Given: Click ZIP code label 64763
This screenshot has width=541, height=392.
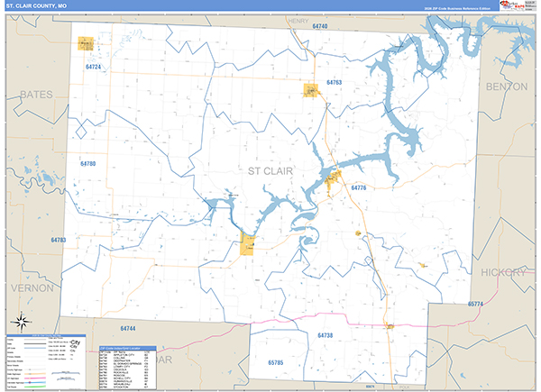Looking at the screenshot, I should pos(334,82).
